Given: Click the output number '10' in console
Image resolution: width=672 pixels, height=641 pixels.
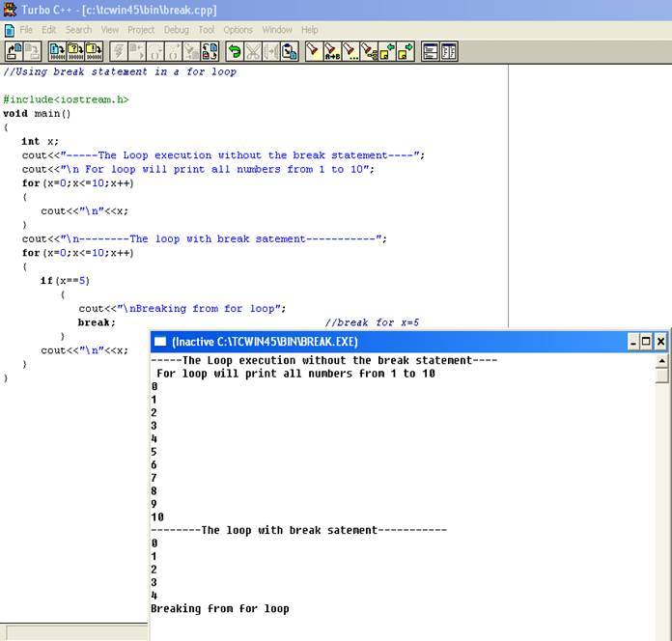Looking at the screenshot, I should (x=157, y=516).
